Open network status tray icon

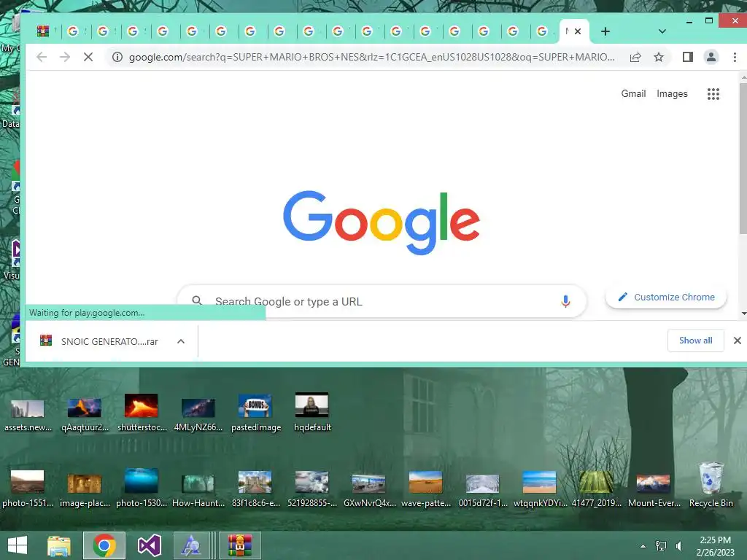click(661, 545)
